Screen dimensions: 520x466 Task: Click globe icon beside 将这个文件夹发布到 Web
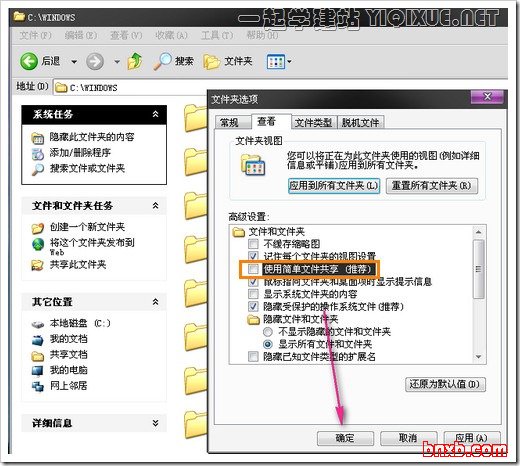point(38,244)
